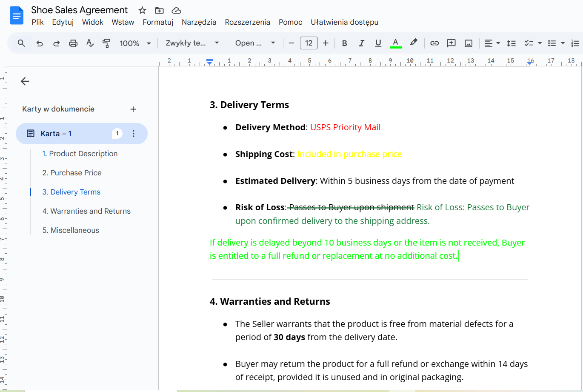Open the green text color picker
The height and width of the screenshot is (392, 583).
[x=395, y=43]
